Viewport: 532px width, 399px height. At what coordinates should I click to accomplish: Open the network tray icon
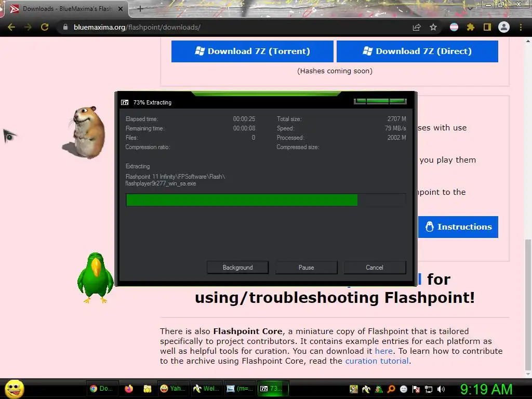pyautogui.click(x=429, y=389)
